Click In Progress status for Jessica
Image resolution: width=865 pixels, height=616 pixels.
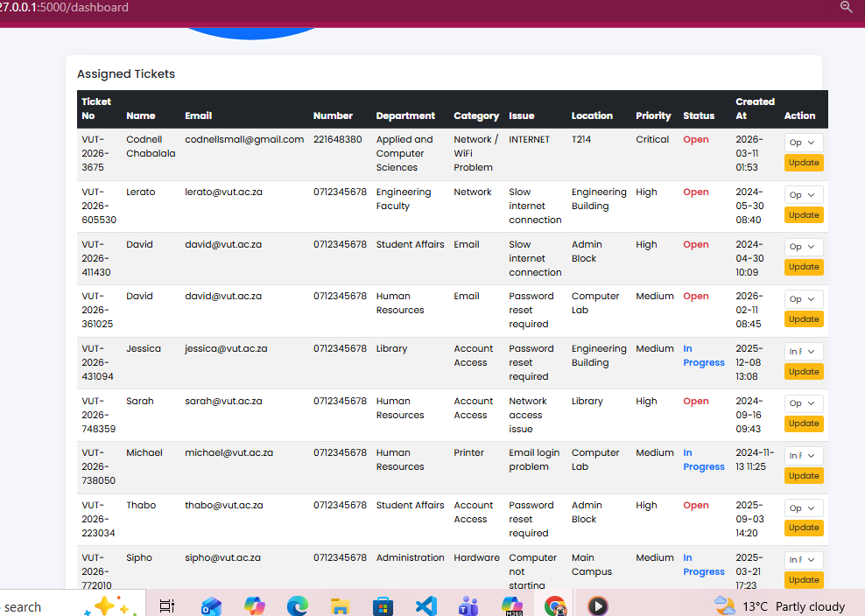pos(703,356)
